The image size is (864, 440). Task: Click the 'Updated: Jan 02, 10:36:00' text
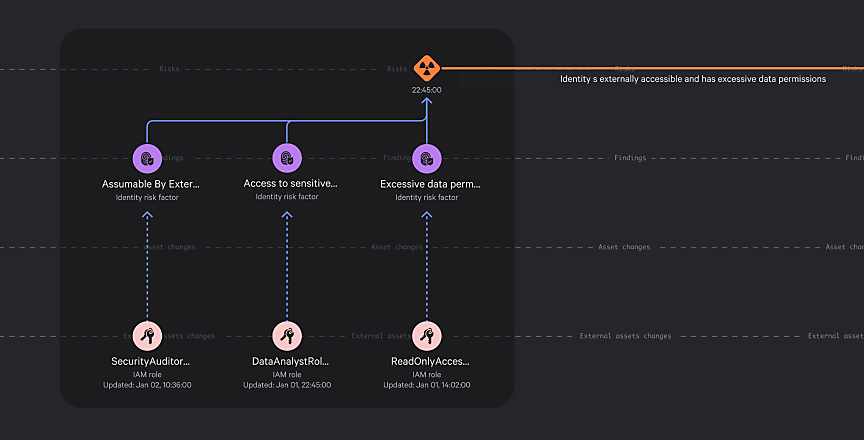click(147, 385)
